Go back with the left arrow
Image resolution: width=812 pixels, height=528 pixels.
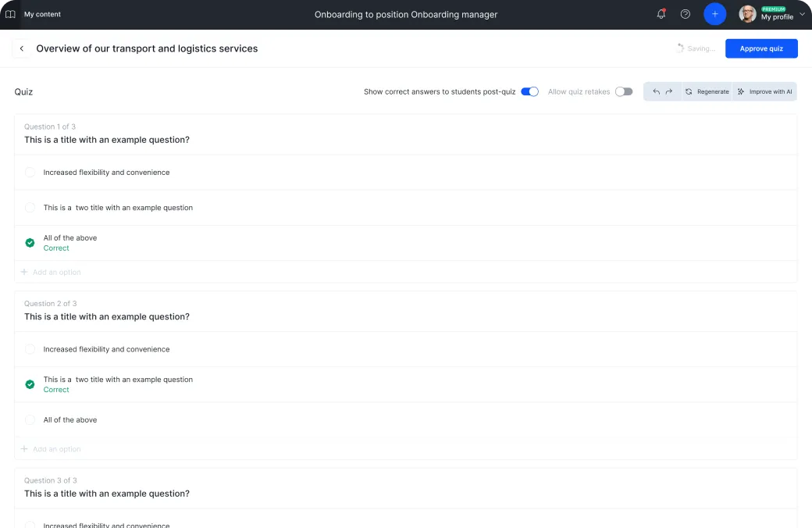tap(22, 48)
